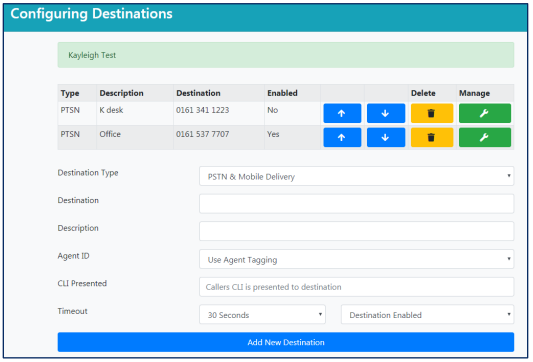
Task: Click the PTSN type in the K desk row
Action: coord(70,110)
